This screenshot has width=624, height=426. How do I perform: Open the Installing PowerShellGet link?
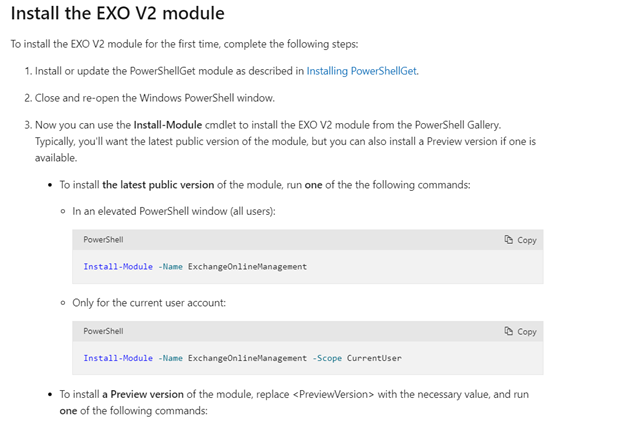[362, 71]
